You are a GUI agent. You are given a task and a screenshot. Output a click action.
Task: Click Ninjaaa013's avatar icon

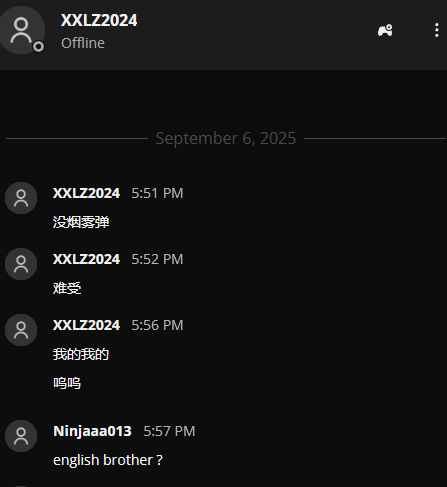pyautogui.click(x=21, y=436)
